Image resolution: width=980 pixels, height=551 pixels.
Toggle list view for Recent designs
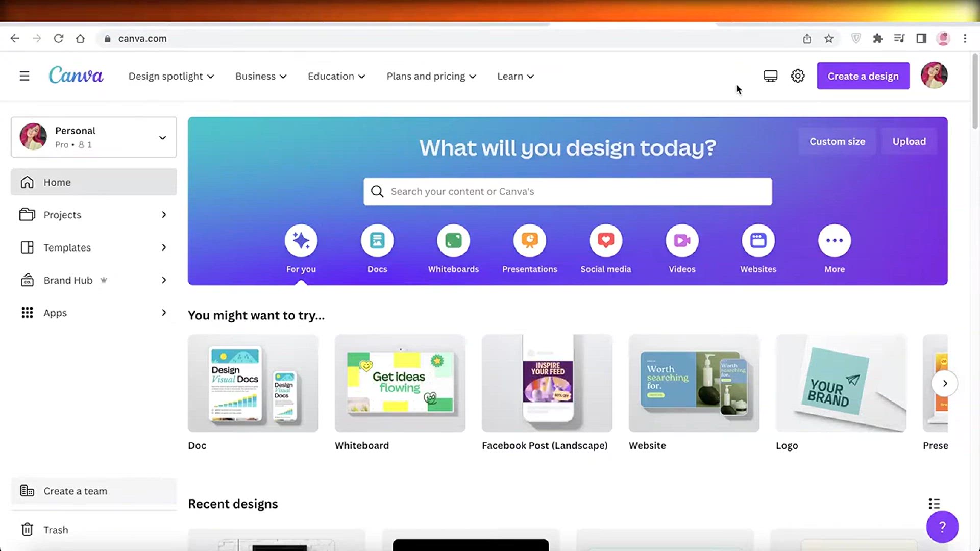(x=934, y=504)
